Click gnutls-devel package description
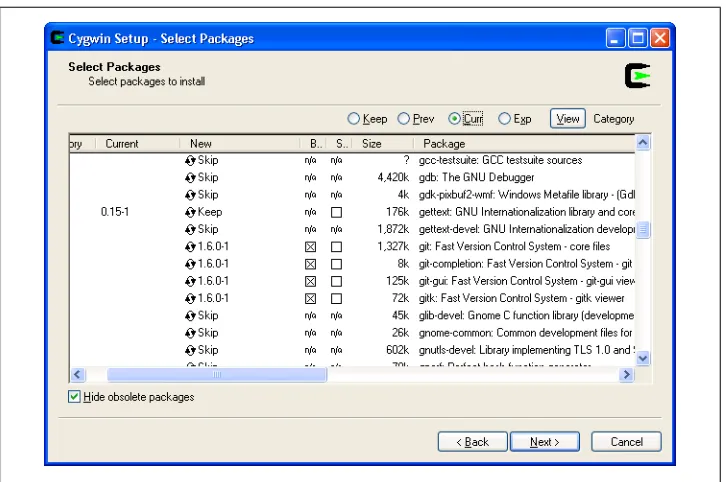726x482 pixels. click(526, 350)
